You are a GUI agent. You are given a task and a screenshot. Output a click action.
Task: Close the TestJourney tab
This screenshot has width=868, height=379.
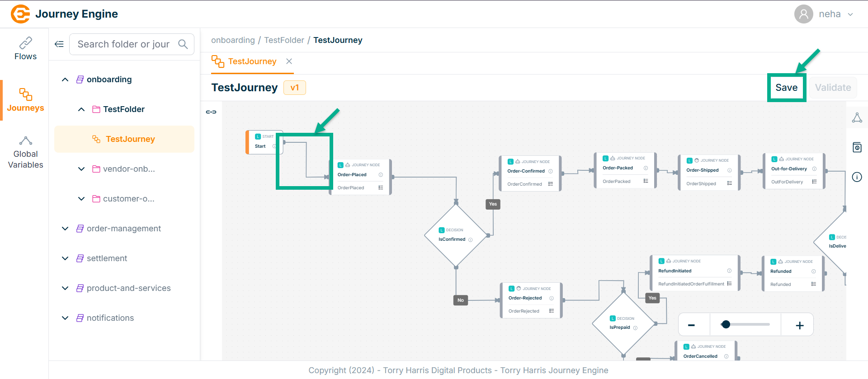click(289, 61)
